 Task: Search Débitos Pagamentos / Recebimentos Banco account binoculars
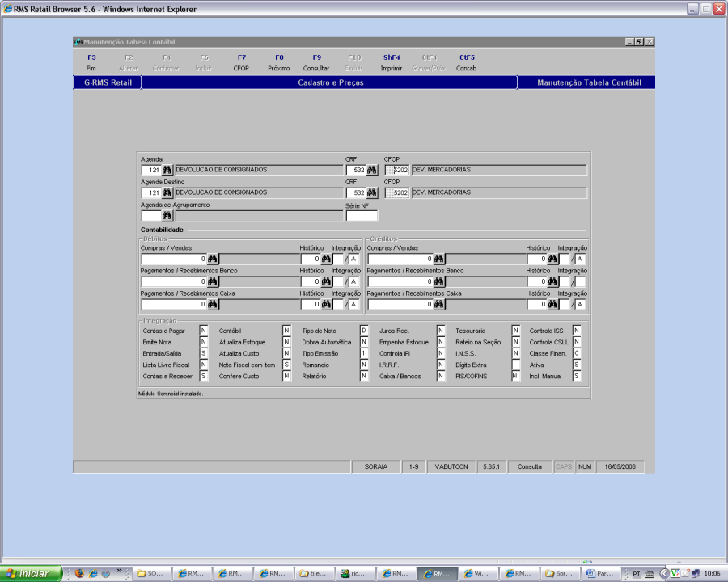tap(213, 281)
